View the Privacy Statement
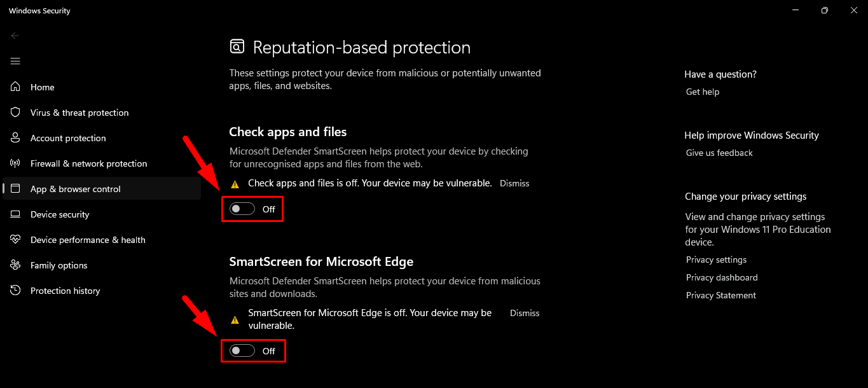 click(720, 295)
